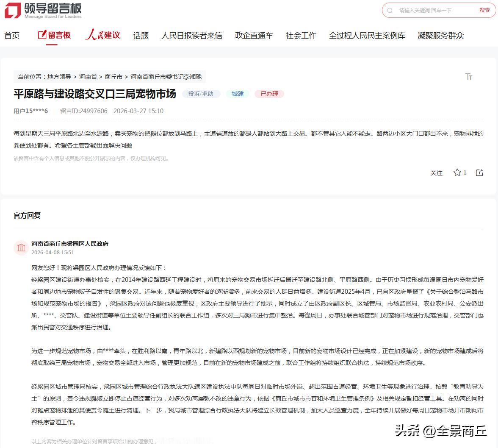Open 政企直通车 from the navigation bar
Viewport: 498px width, 448px height.
tap(253, 36)
